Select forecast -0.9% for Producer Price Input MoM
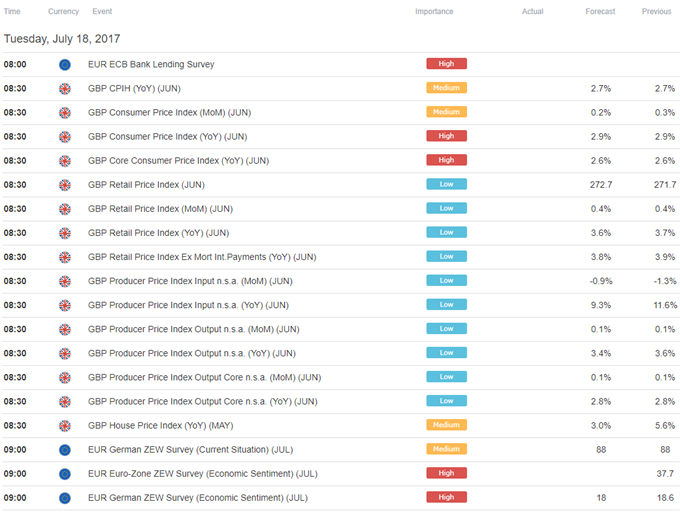Screen dimensions: 680x512 pos(601,281)
